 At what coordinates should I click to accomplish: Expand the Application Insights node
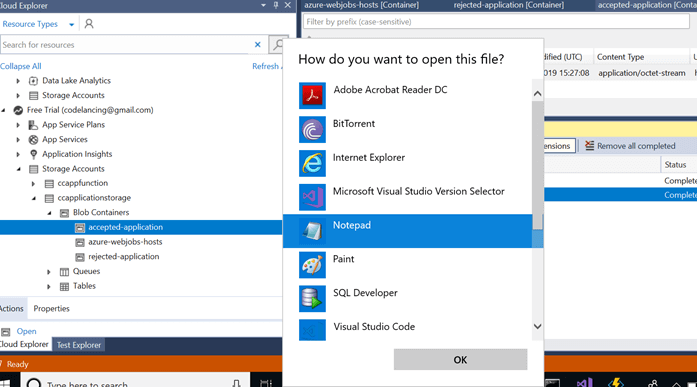click(x=18, y=154)
